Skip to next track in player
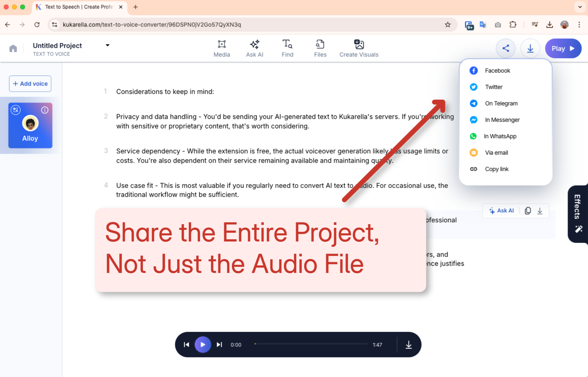Screen dimensions: 588x377 point(219,344)
